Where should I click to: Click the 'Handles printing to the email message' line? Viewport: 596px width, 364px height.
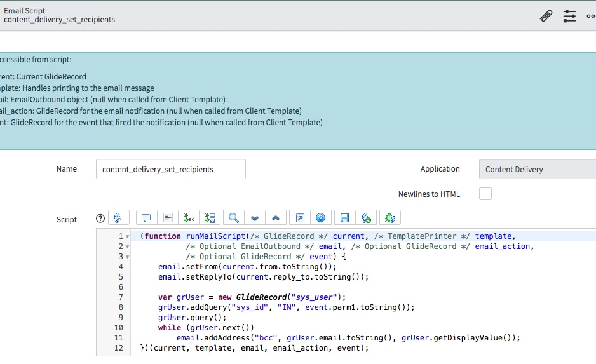click(77, 88)
